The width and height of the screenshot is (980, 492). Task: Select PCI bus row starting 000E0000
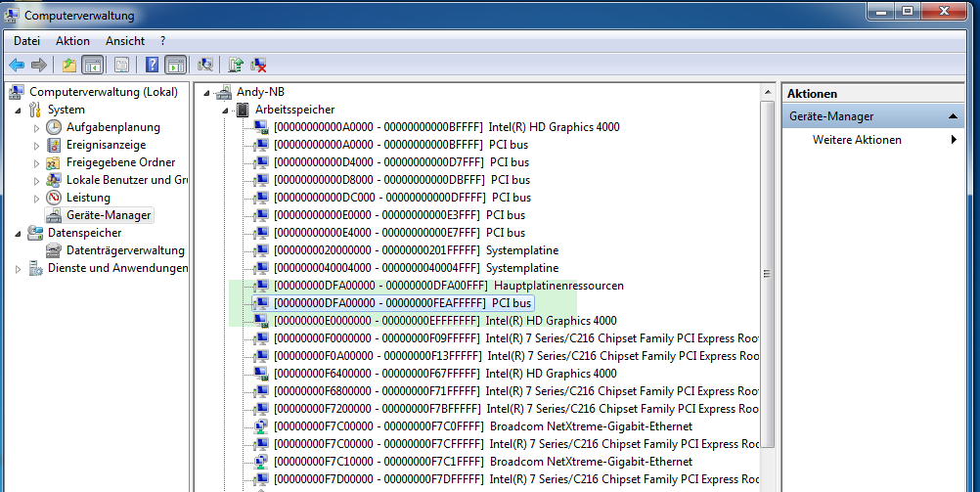tap(399, 214)
